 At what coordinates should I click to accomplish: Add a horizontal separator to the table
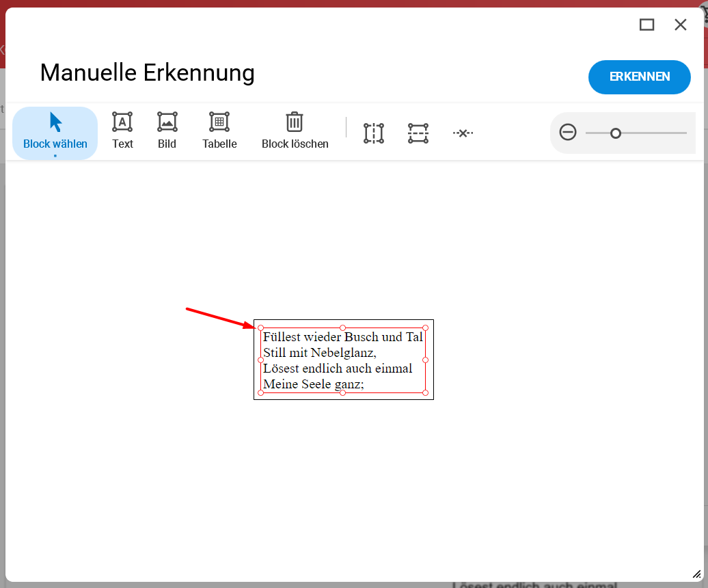[418, 133]
